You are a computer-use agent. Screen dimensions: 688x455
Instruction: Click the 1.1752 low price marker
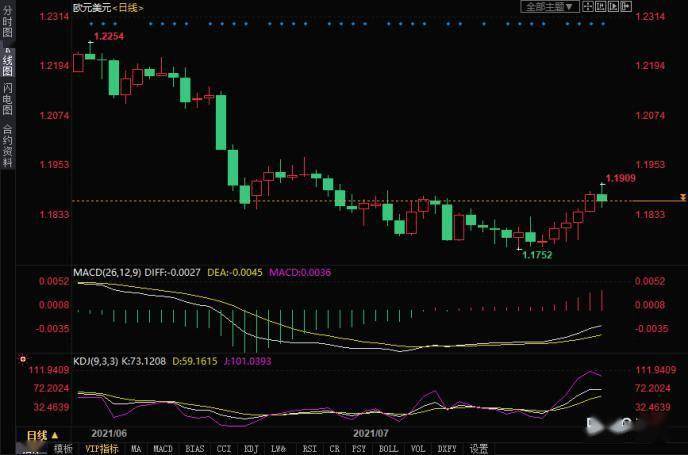coord(536,255)
